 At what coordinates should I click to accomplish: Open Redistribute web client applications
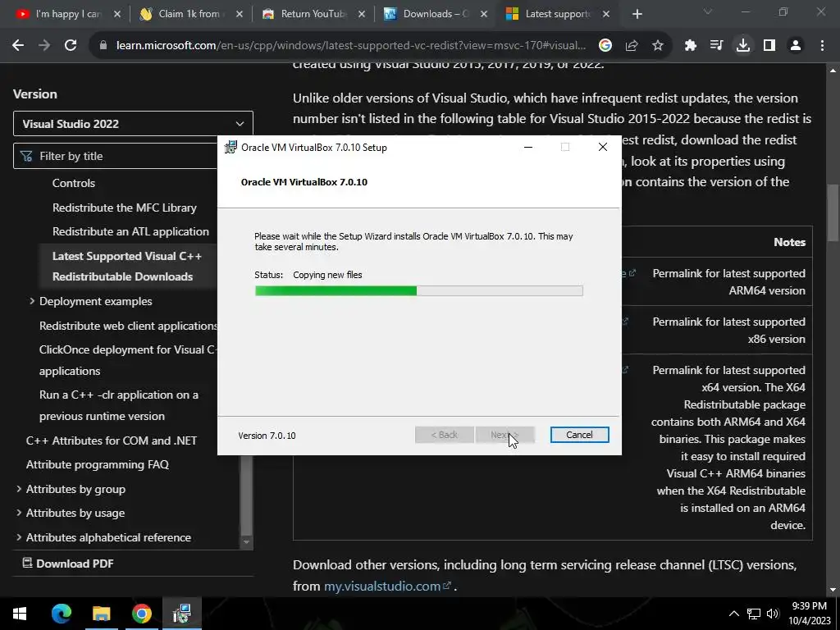click(x=128, y=326)
